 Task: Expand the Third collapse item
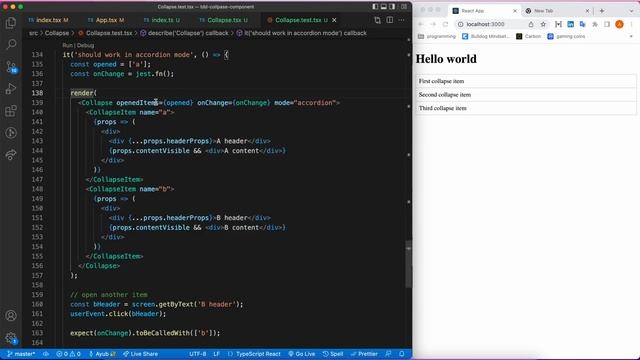[x=526, y=108]
